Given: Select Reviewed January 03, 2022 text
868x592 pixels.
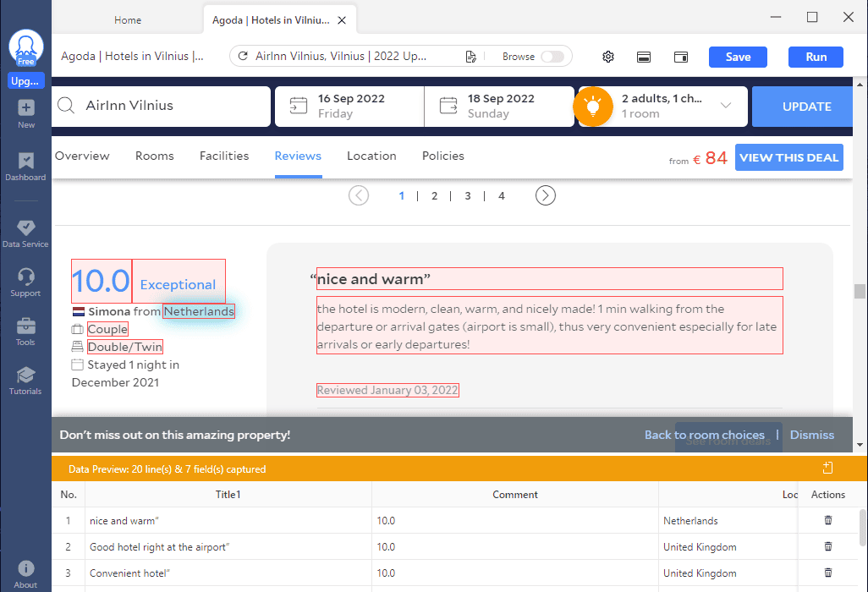Looking at the screenshot, I should [387, 390].
